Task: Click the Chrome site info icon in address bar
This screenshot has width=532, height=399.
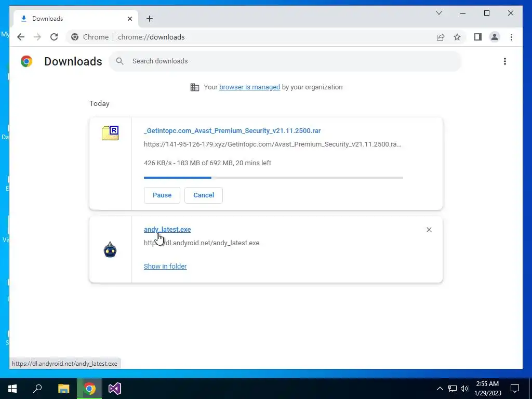Action: coord(75,37)
